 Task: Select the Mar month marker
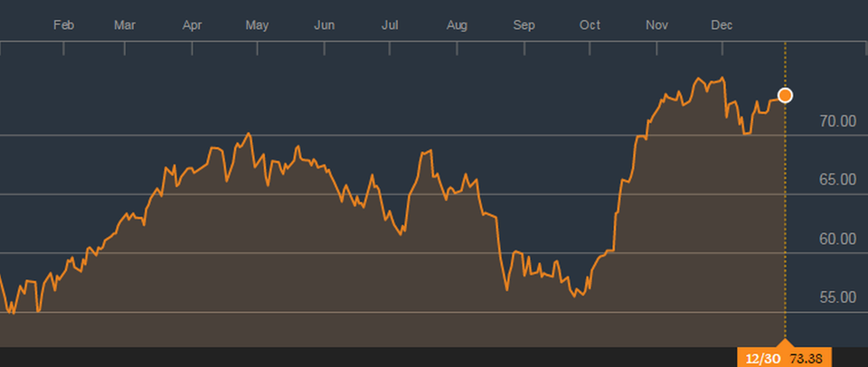(125, 25)
